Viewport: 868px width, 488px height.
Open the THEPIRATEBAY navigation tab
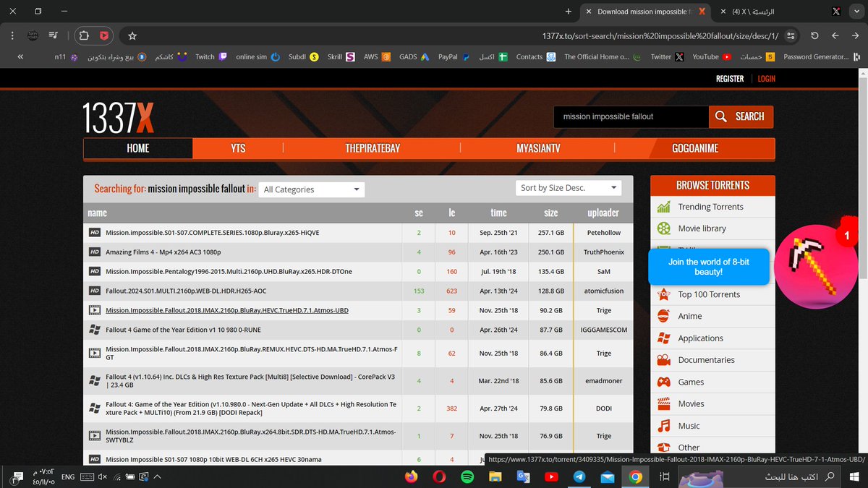pos(373,148)
